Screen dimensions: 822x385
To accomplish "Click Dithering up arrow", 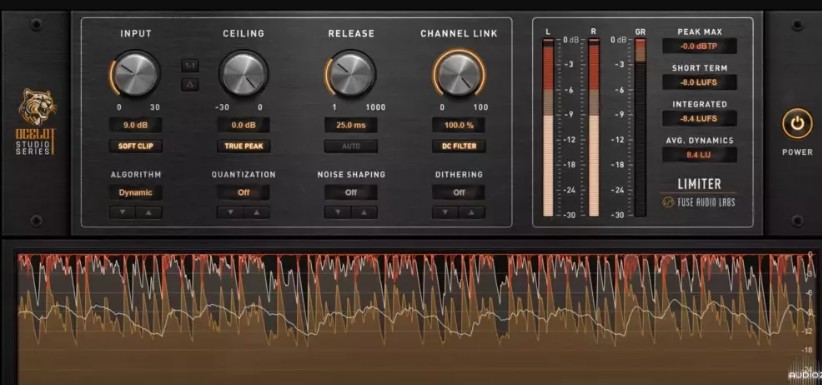I will pos(472,212).
